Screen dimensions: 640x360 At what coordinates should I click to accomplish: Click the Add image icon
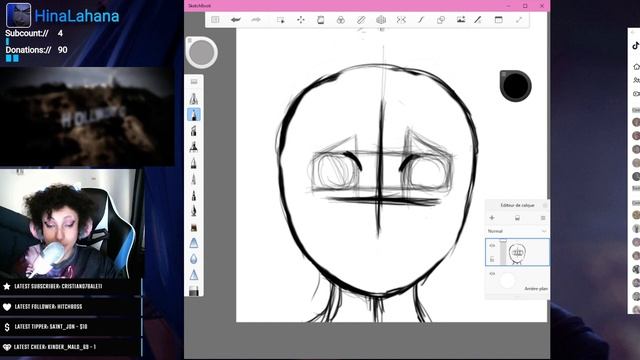tap(461, 20)
